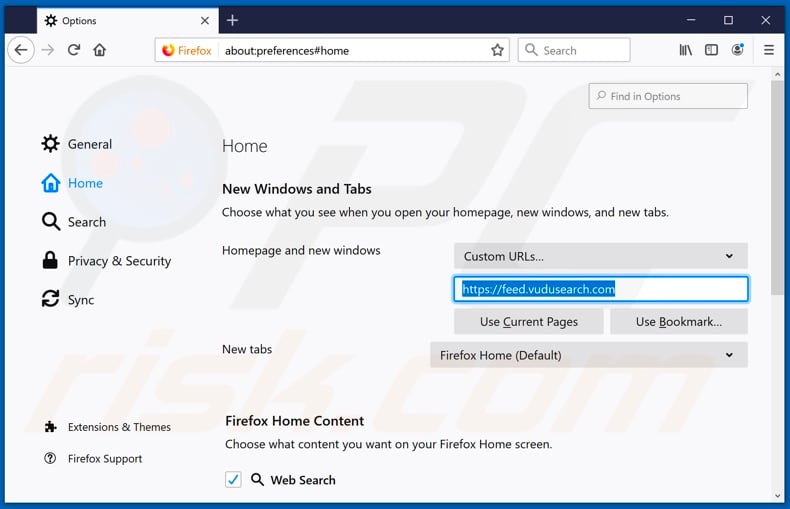Click the scrollbar down arrow
The height and width of the screenshot is (509, 790).
[x=777, y=496]
